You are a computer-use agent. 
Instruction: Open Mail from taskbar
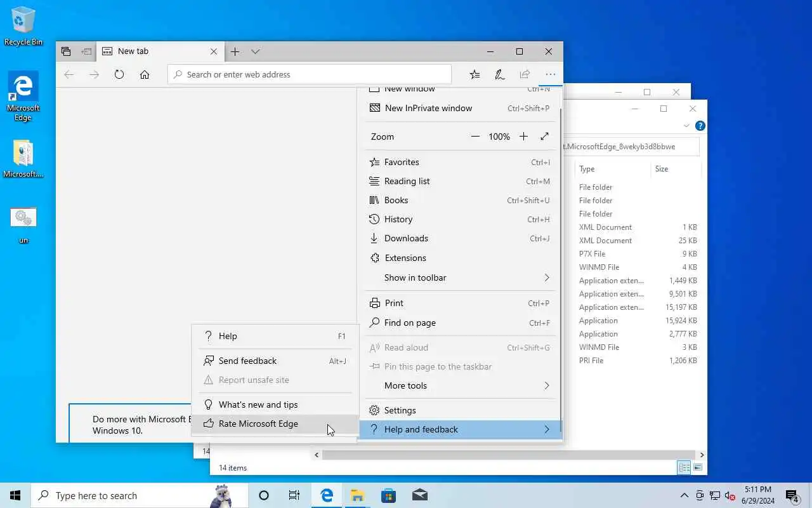[420, 495]
